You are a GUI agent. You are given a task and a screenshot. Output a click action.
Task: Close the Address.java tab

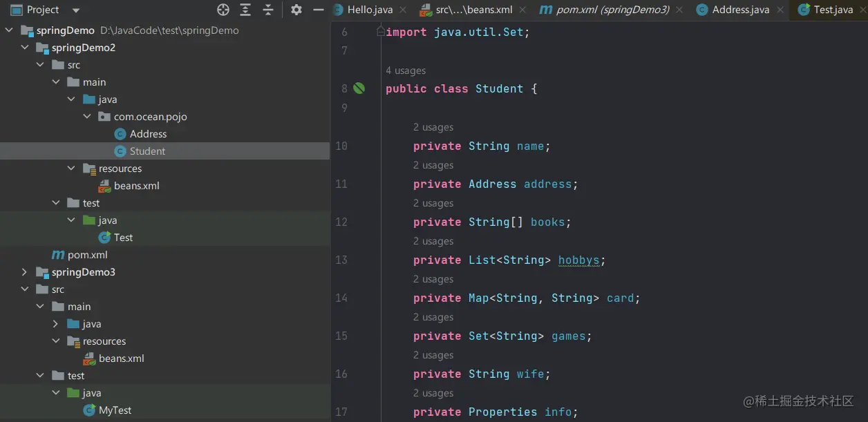[780, 10]
